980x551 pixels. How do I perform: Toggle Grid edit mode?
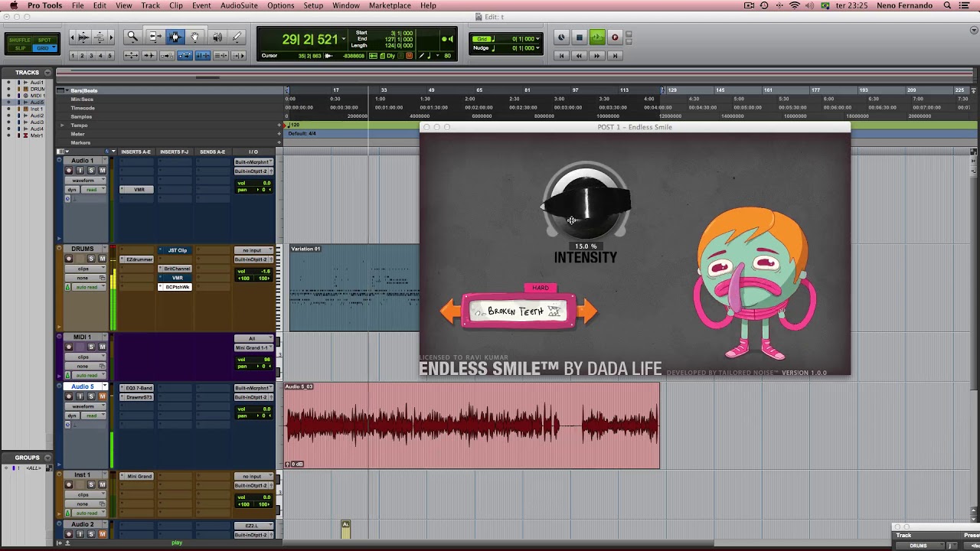point(44,48)
